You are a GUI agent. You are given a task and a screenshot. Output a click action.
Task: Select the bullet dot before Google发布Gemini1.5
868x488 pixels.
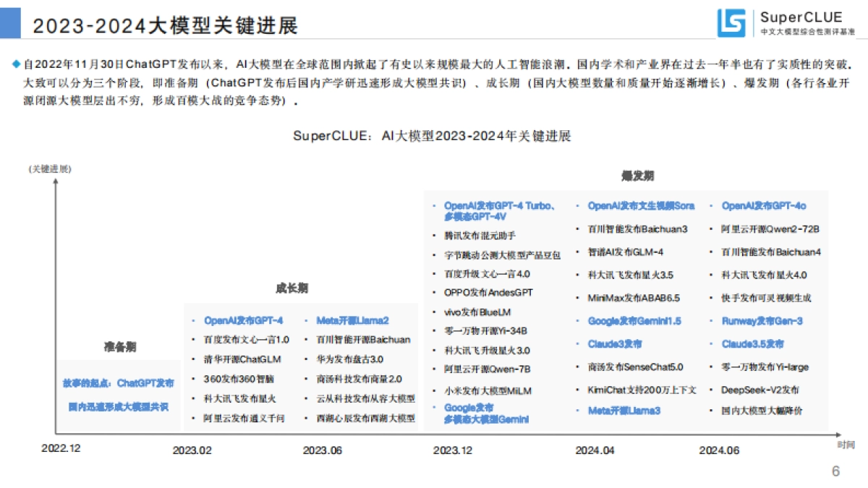pos(578,320)
